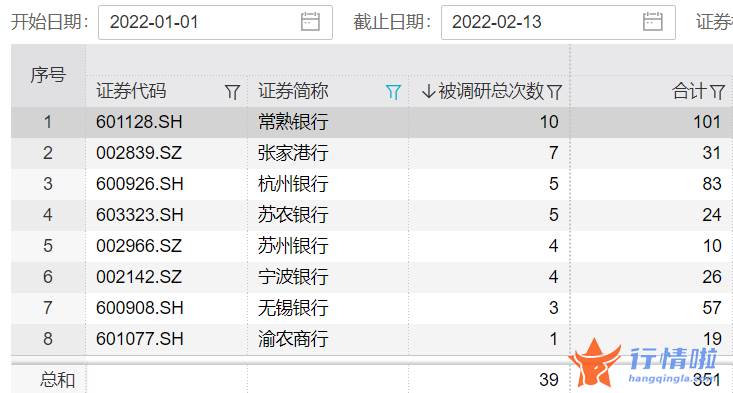733x393 pixels.
Task: Select stock name 张家港行
Action: click(293, 153)
